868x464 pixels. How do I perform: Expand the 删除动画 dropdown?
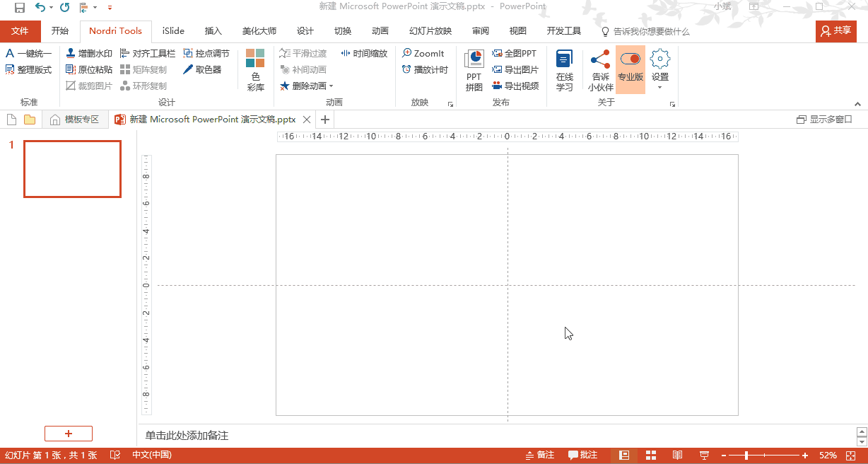[331, 86]
